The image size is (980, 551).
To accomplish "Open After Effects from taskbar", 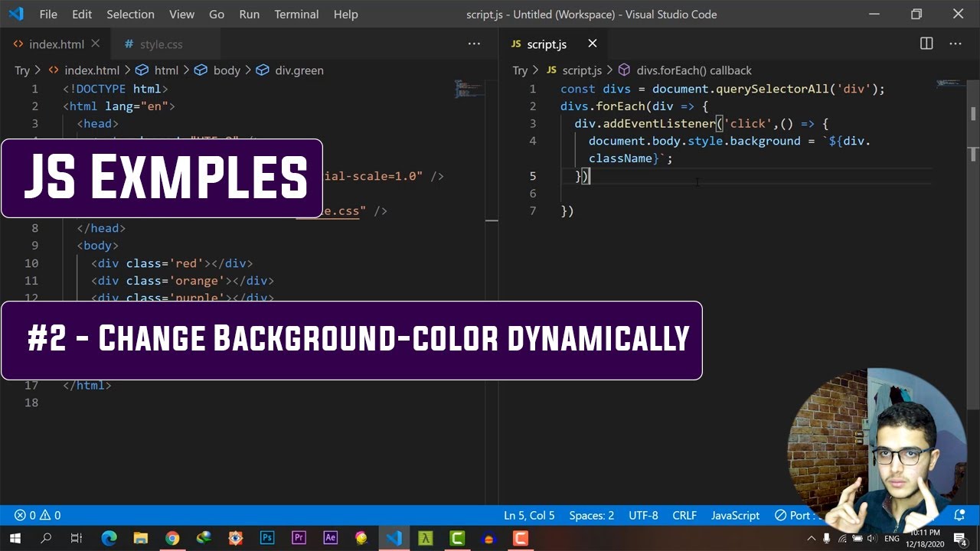I will point(330,538).
